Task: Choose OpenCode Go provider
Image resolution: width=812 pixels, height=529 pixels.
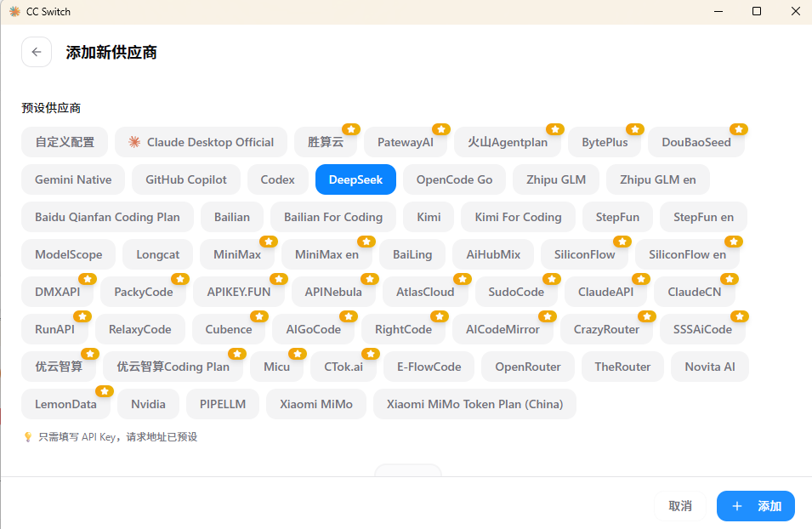Action: click(454, 179)
